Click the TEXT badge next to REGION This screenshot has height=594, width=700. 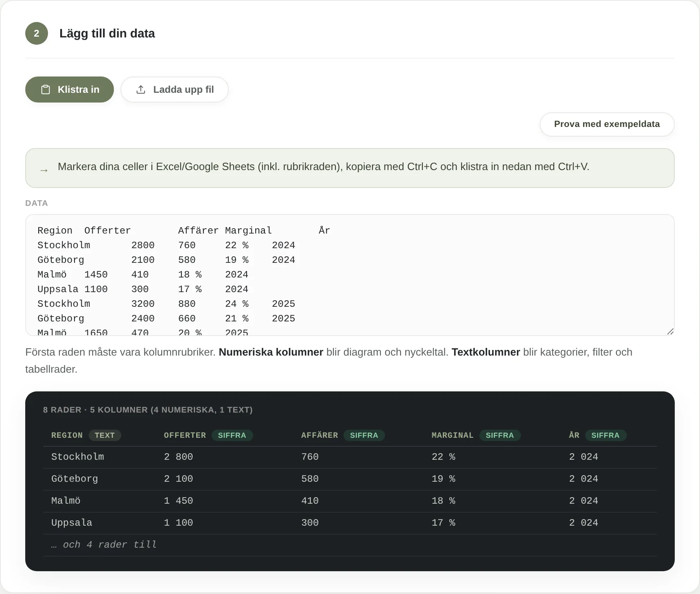[x=105, y=435]
